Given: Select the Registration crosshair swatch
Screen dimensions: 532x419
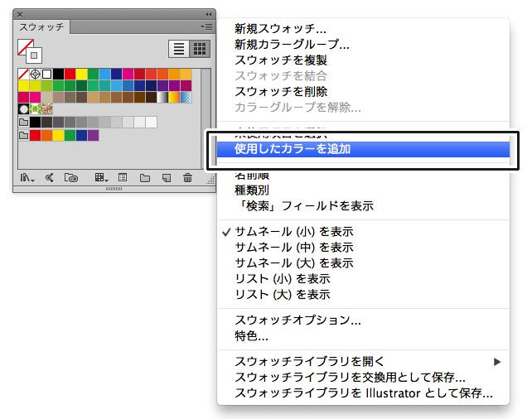Looking at the screenshot, I should (x=35, y=74).
